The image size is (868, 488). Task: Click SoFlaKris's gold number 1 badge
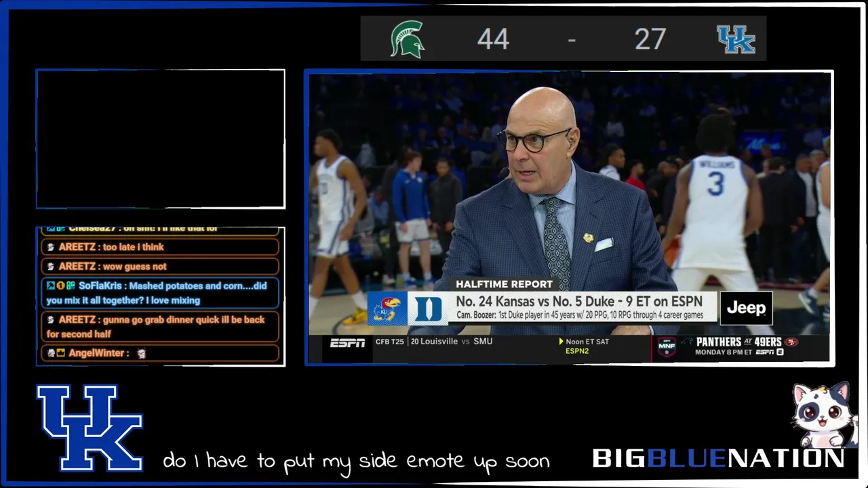[x=60, y=286]
